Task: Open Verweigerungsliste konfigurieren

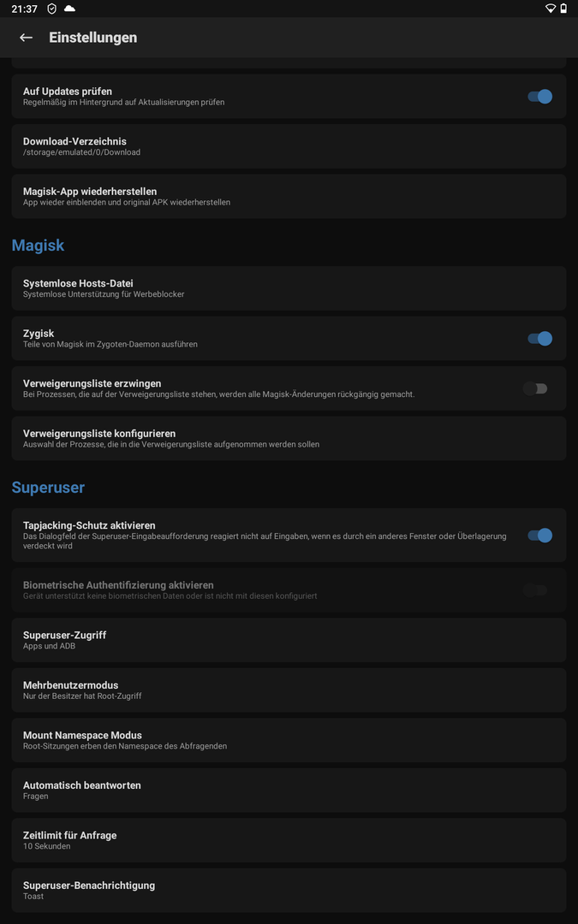Action: pyautogui.click(x=289, y=438)
